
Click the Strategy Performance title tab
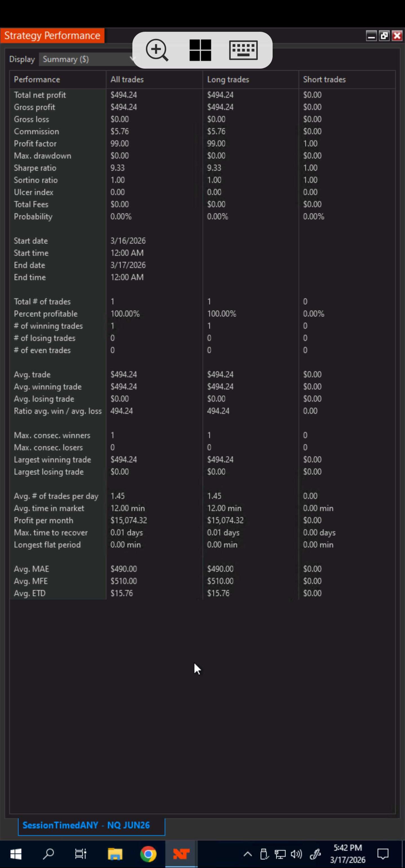[x=52, y=36]
